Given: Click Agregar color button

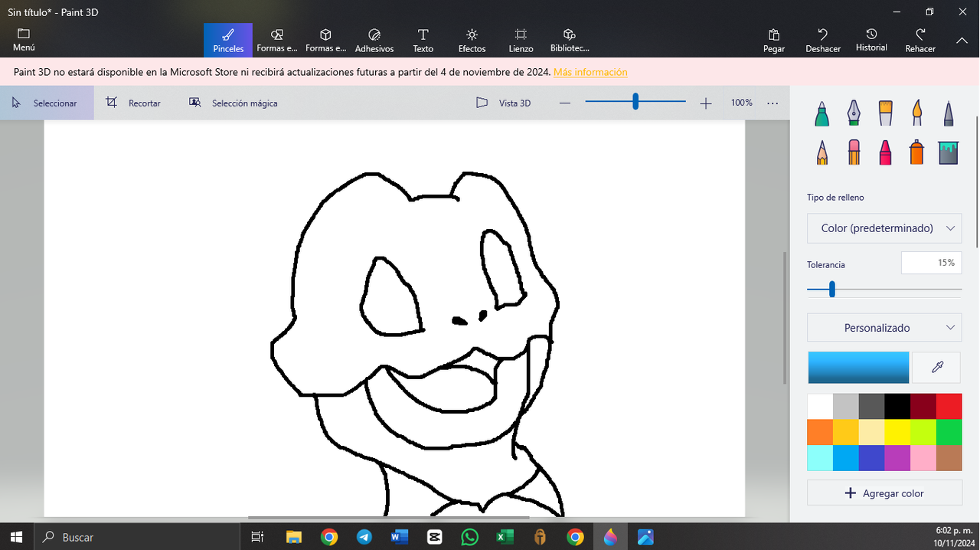Looking at the screenshot, I should [x=884, y=493].
